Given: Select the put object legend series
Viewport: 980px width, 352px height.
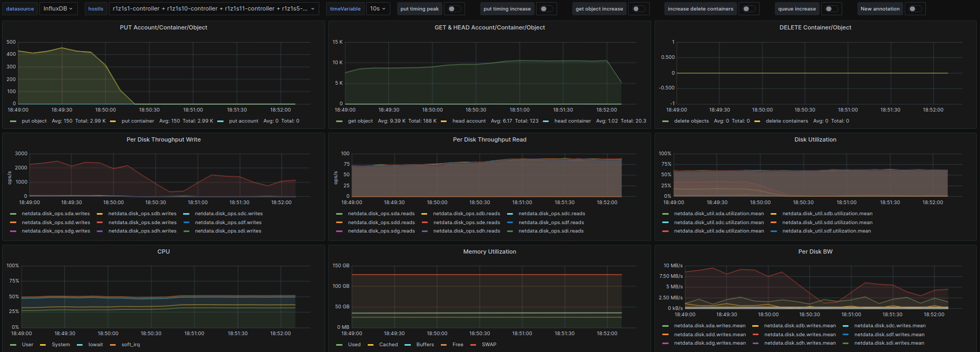Looking at the screenshot, I should [34, 121].
